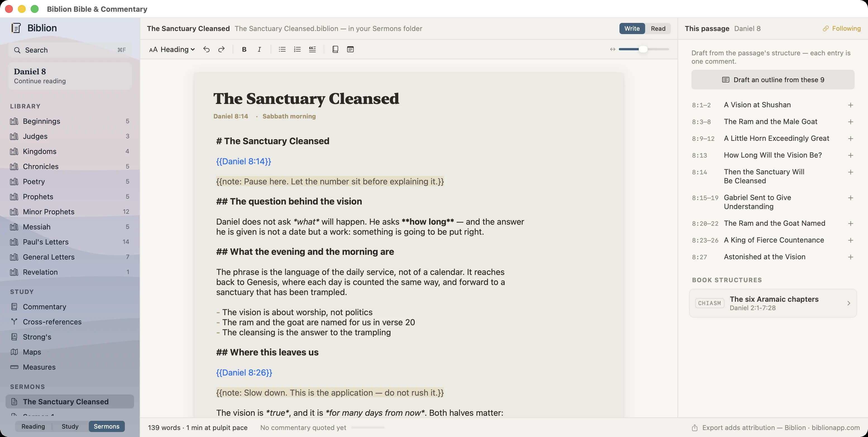
Task: Redo the last undone edit
Action: pyautogui.click(x=221, y=49)
